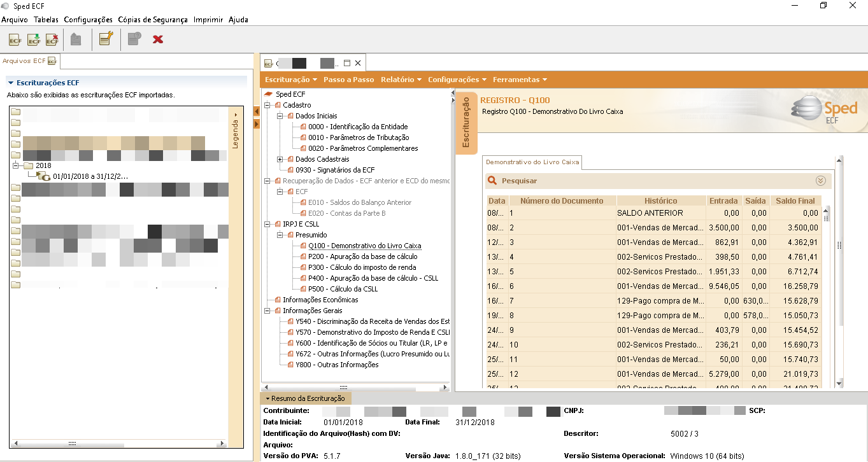Click the icon beside 0020 - Parâmetros Complementares
This screenshot has width=868, height=462.
(303, 148)
